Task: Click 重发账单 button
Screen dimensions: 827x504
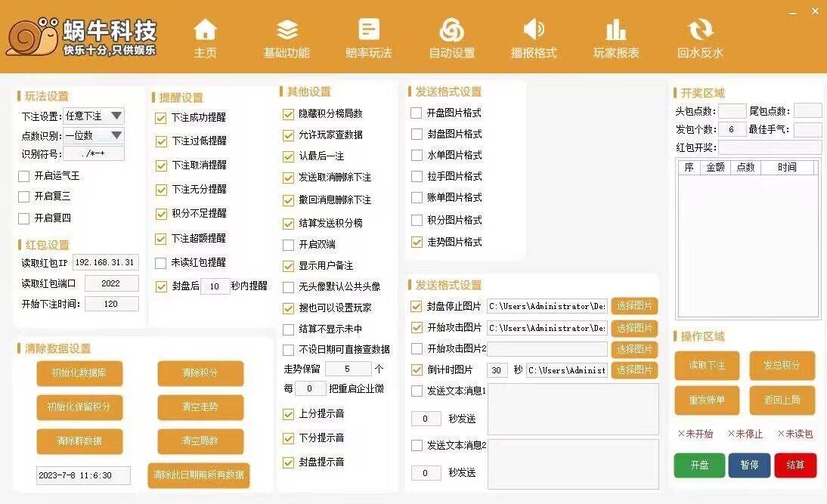Action: [x=707, y=400]
